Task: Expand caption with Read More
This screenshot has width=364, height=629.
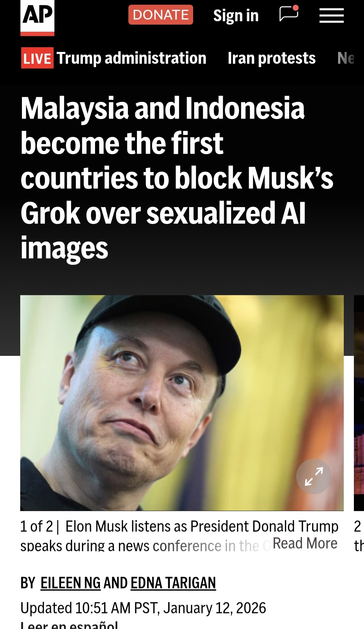Action: [305, 543]
